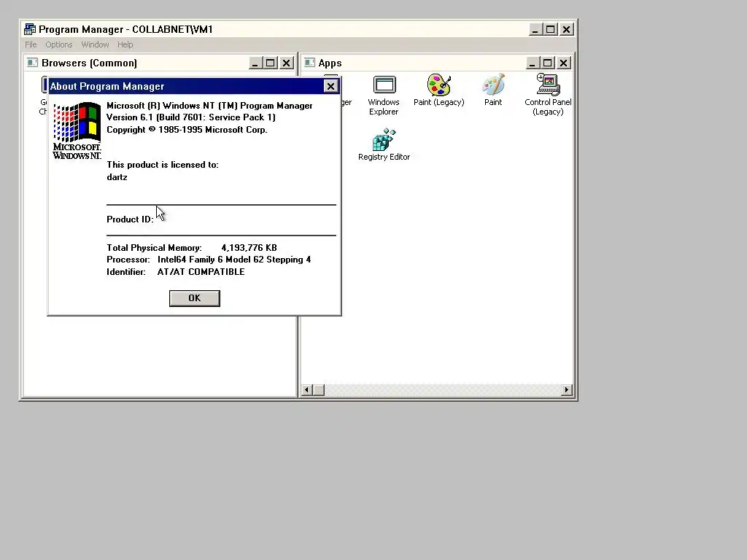Viewport: 747px width, 560px height.
Task: Select the Registry Editor icon
Action: [x=384, y=144]
